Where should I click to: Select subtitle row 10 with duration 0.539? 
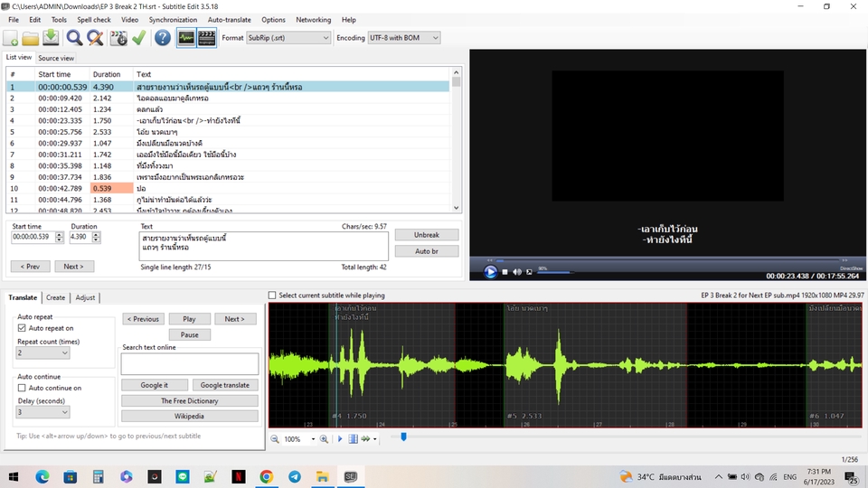tap(228, 188)
